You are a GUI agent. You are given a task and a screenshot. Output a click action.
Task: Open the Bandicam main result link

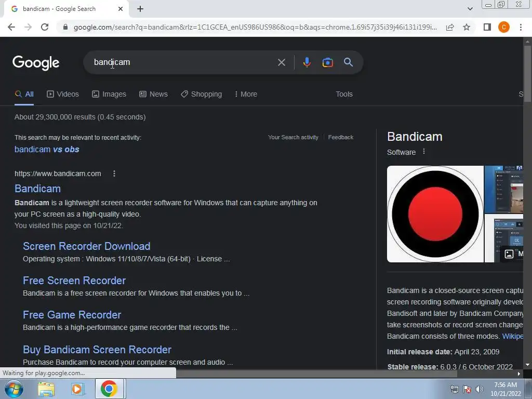coord(37,189)
